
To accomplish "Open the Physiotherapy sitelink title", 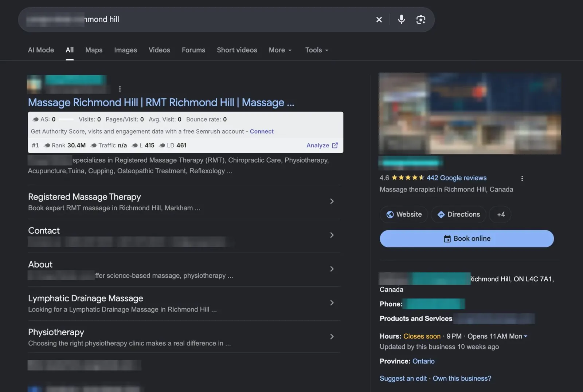I will [x=56, y=332].
